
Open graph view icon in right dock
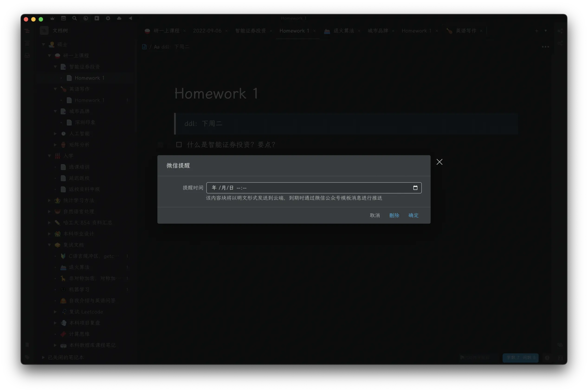pyautogui.click(x=560, y=31)
